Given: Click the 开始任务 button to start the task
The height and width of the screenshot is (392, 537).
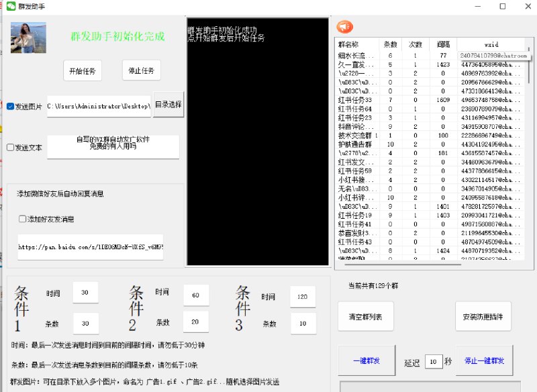Looking at the screenshot, I should 82,70.
